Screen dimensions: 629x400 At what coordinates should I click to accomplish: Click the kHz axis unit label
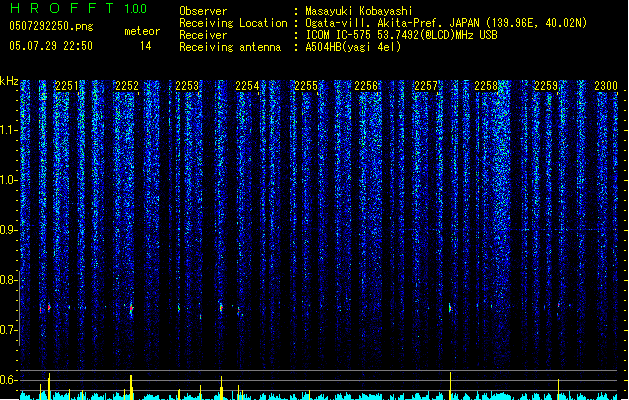(9, 81)
